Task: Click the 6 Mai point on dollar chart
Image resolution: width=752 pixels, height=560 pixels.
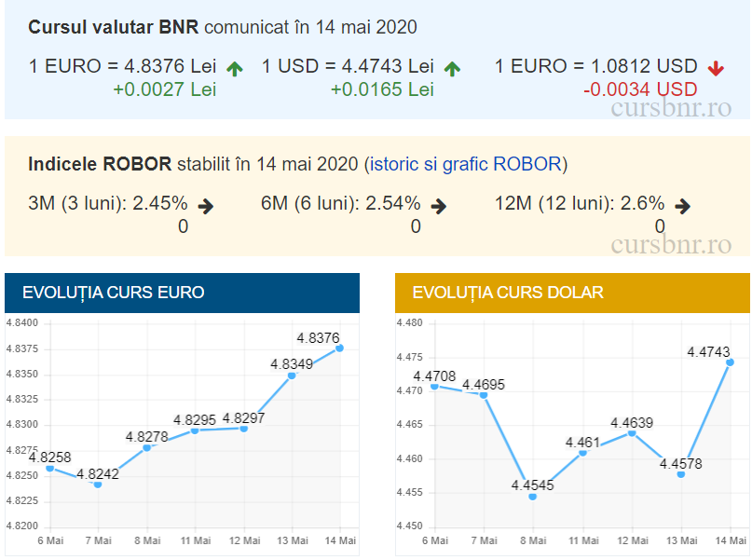Action: [435, 386]
